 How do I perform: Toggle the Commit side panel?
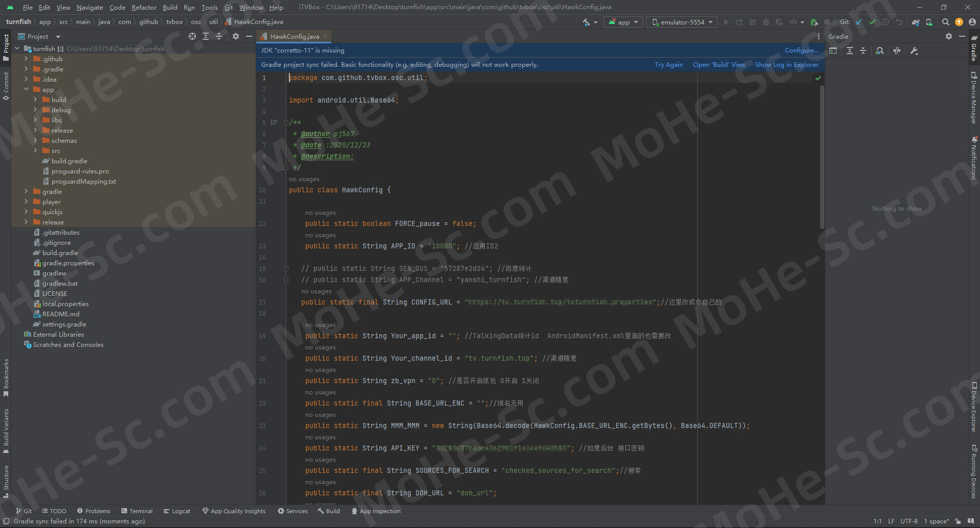pos(6,86)
